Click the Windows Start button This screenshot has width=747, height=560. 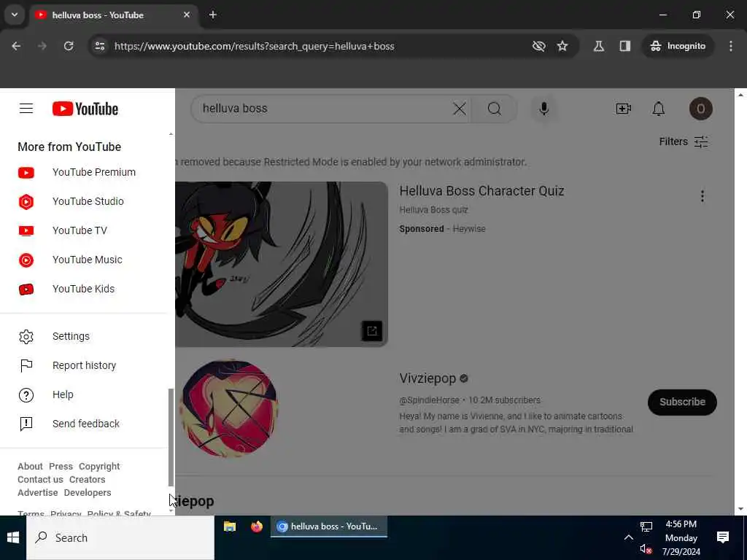[x=13, y=537]
